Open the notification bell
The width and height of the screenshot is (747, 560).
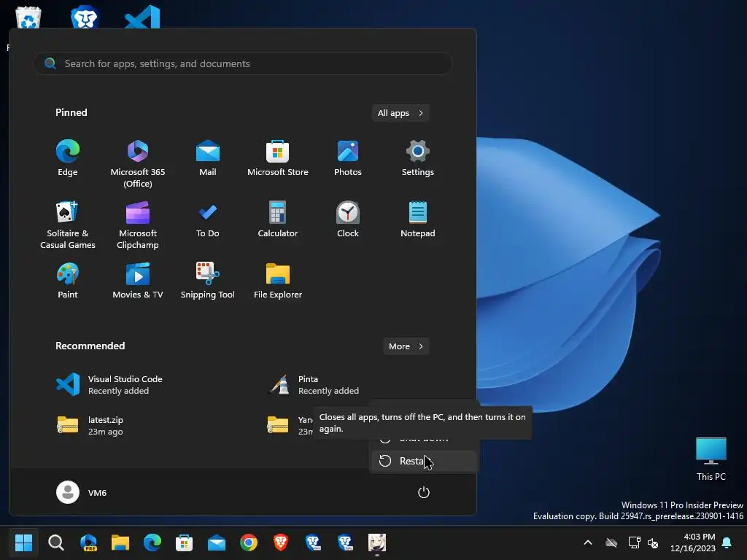[727, 542]
